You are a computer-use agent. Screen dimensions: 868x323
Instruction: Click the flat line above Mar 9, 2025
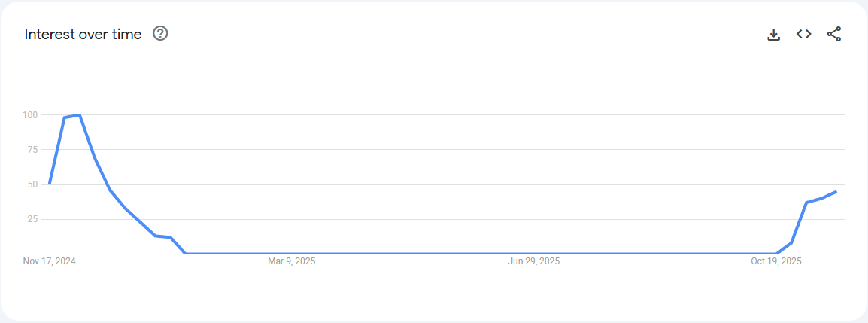[x=292, y=253]
